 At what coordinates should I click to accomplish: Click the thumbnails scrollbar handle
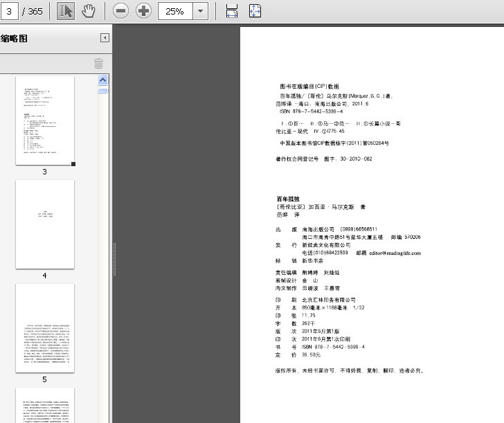pyautogui.click(x=102, y=91)
